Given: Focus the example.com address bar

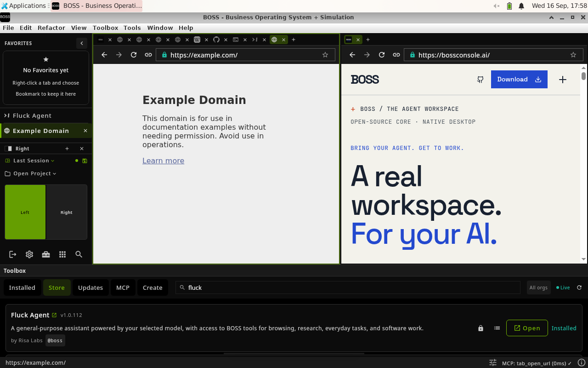Looking at the screenshot, I should click(x=245, y=55).
